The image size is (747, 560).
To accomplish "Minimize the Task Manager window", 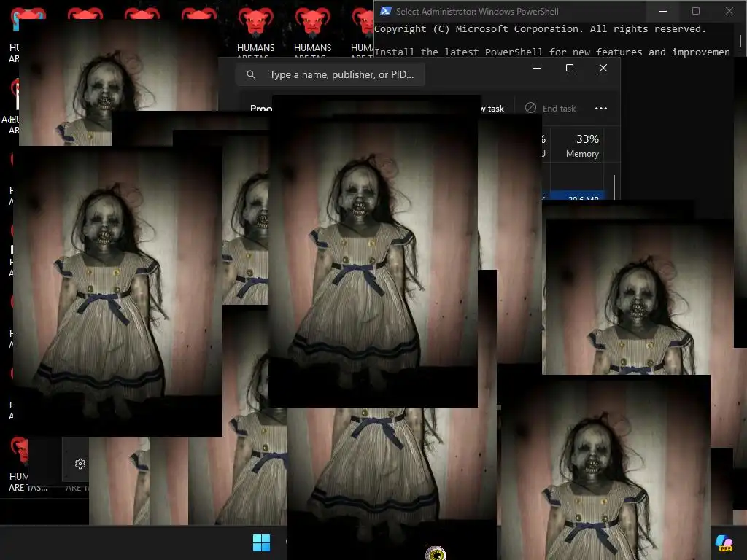I will (537, 68).
